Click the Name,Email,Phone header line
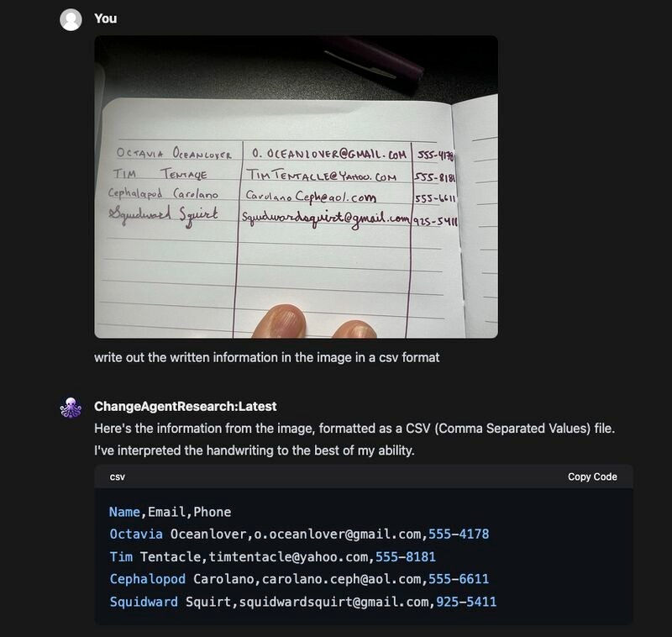The height and width of the screenshot is (637, 672). [171, 512]
